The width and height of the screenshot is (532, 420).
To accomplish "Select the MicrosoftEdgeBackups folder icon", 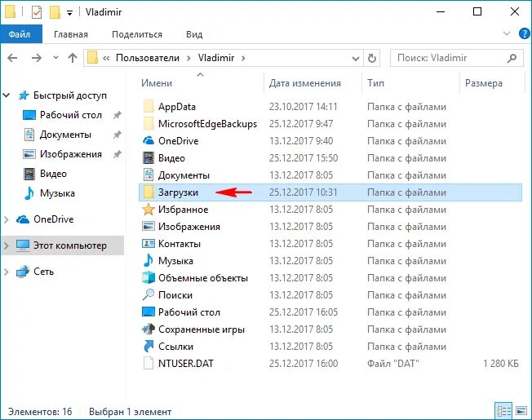I will coord(149,124).
